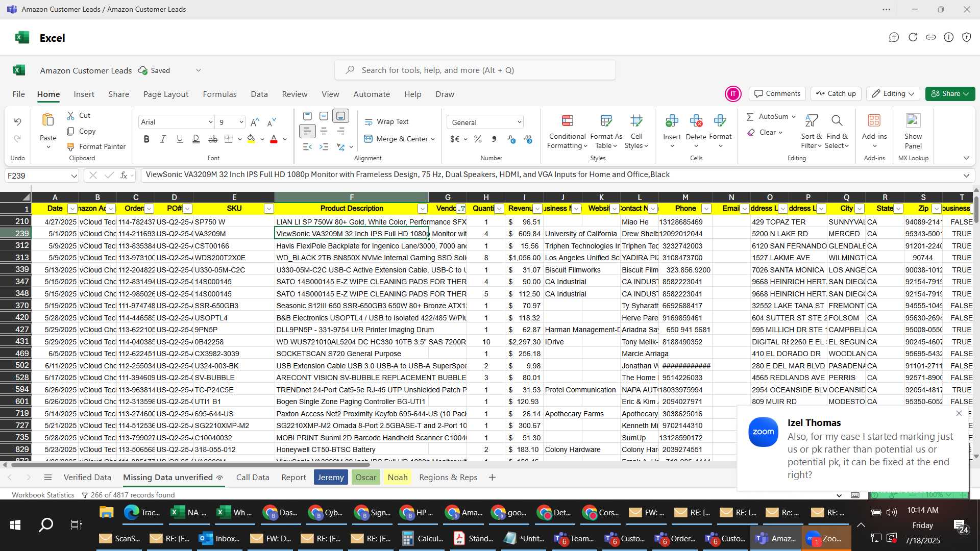Open Product Description filter dropdown
This screenshot has width=980, height=551.
422,209
